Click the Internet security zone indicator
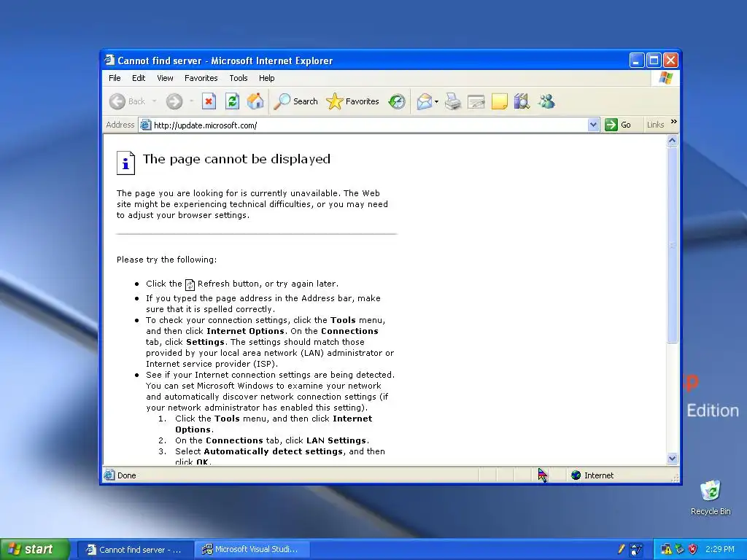The width and height of the screenshot is (747, 560). pos(592,475)
